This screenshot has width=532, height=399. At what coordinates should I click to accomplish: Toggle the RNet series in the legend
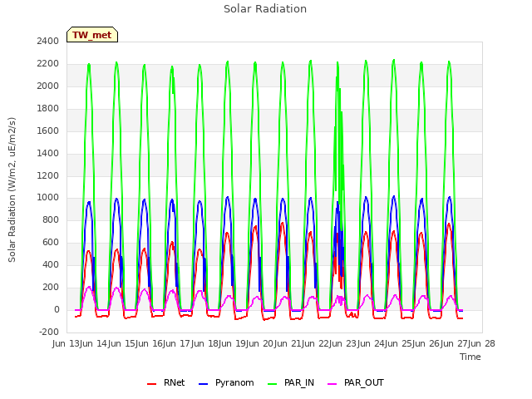165,382
